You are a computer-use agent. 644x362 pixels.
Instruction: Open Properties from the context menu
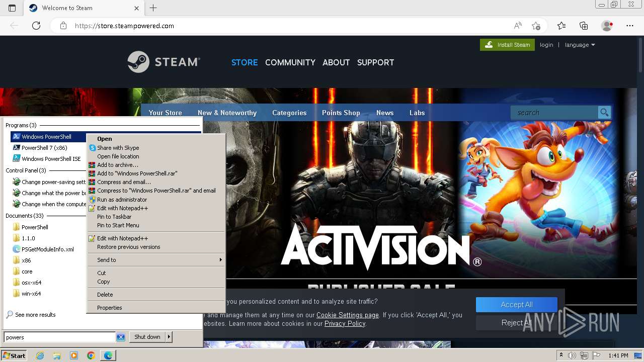[156, 308]
